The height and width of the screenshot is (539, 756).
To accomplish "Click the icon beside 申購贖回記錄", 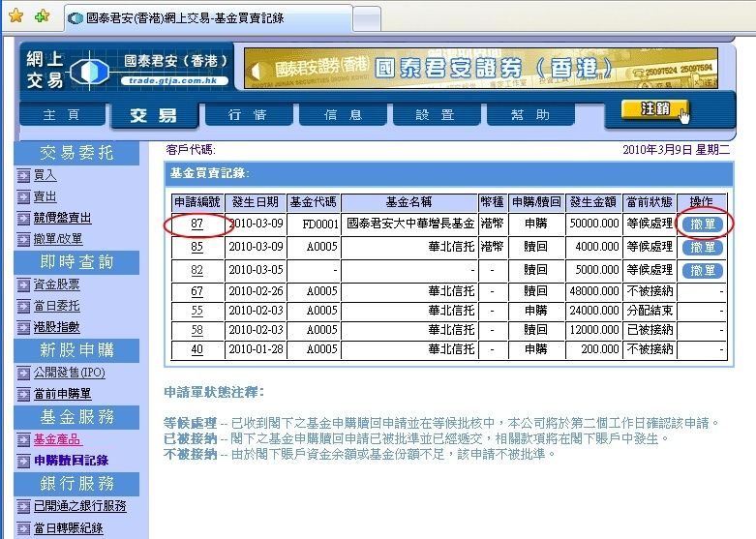I will 23,461.
